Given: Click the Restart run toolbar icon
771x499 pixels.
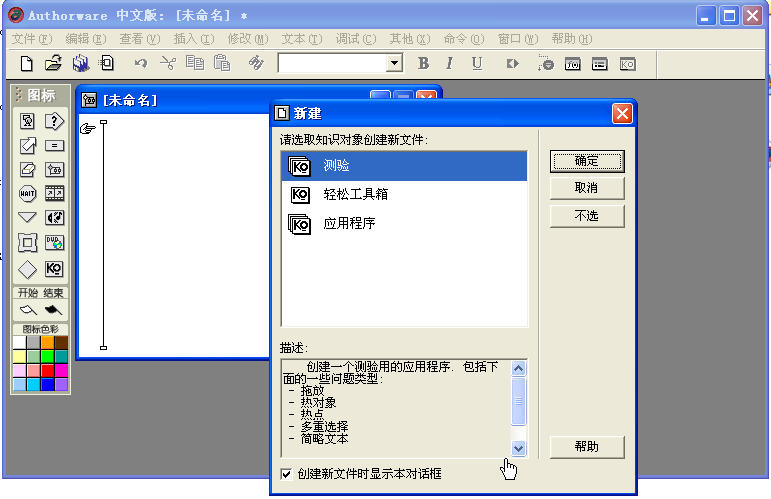Looking at the screenshot, I should (x=512, y=63).
